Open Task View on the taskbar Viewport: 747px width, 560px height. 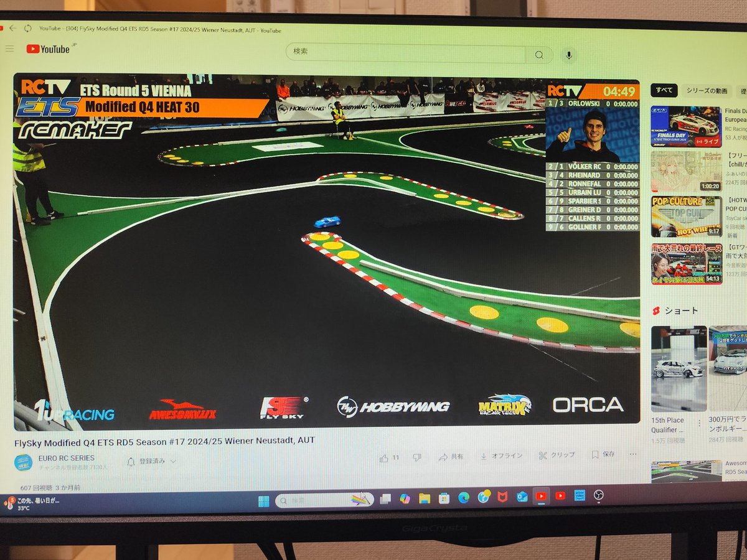pyautogui.click(x=385, y=498)
